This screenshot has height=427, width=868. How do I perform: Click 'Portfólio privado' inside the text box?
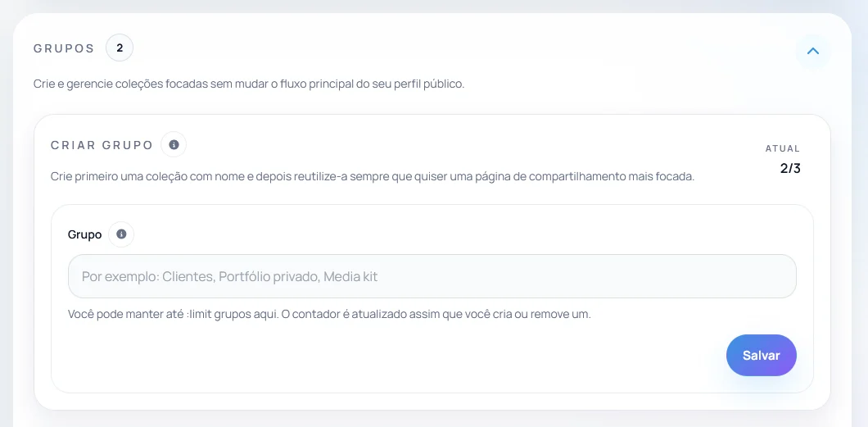point(269,276)
